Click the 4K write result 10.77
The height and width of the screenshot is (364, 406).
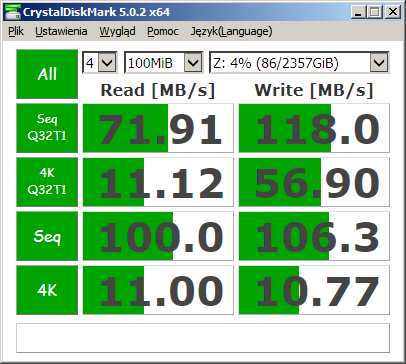(x=314, y=290)
